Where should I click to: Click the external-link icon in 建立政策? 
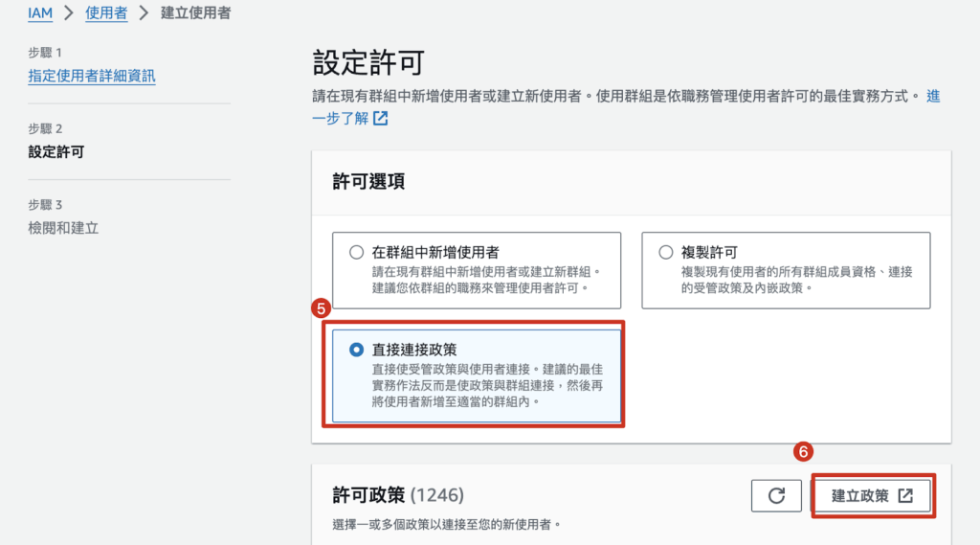coord(905,496)
